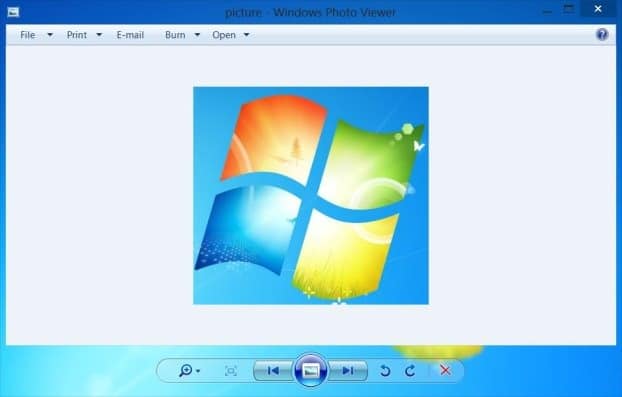Click the Photo Viewer title bar icon
This screenshot has width=622, height=397.
[13, 12]
